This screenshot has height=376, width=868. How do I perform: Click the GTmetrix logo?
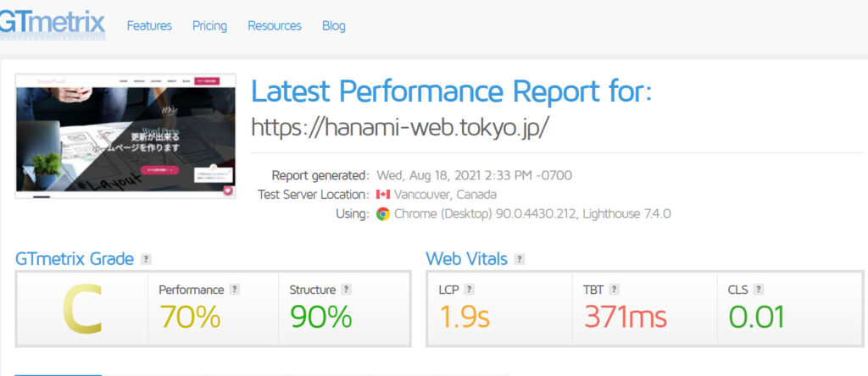(x=52, y=25)
